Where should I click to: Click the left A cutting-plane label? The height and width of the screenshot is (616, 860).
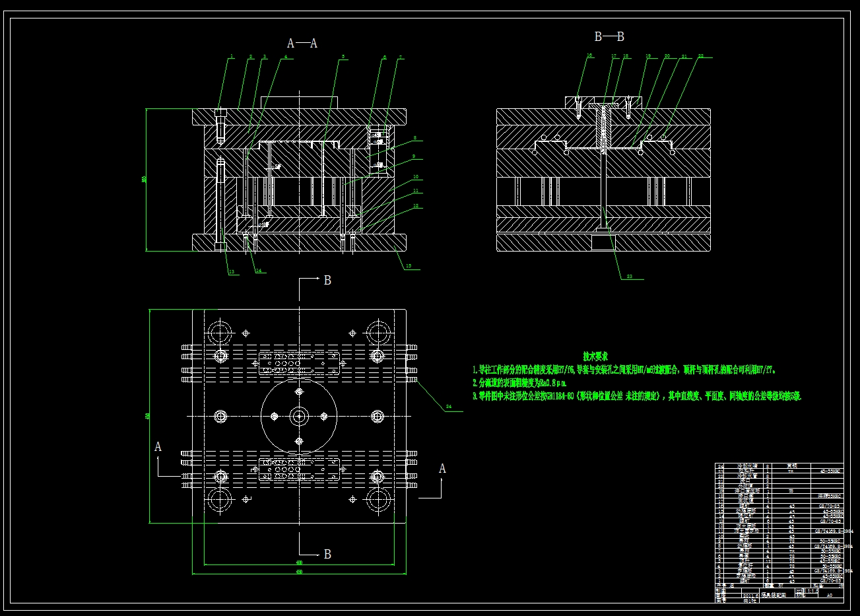(x=158, y=447)
